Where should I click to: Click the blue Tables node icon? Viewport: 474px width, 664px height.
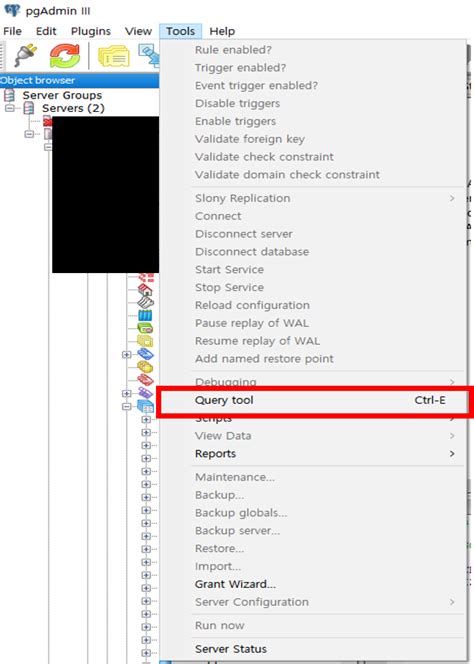[145, 406]
